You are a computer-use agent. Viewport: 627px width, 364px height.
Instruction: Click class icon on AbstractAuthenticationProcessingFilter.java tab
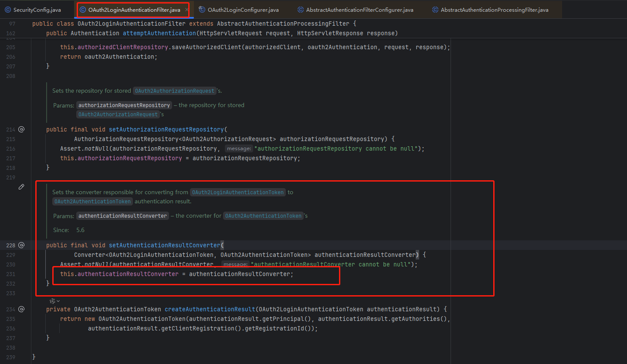(x=434, y=9)
